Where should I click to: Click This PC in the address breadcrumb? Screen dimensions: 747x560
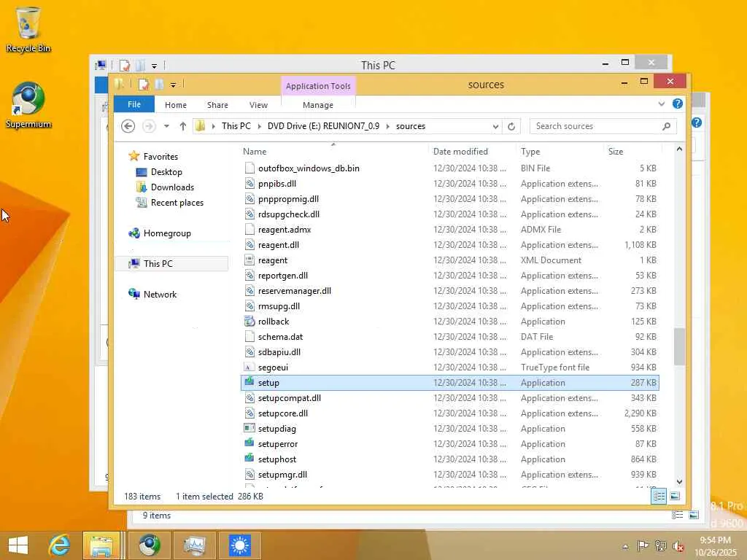point(236,126)
